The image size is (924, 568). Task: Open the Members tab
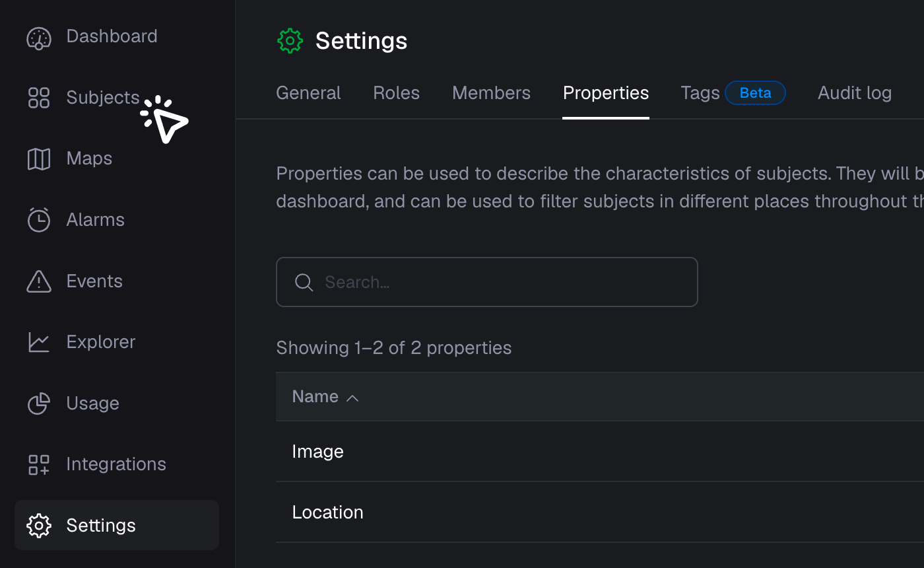[491, 93]
